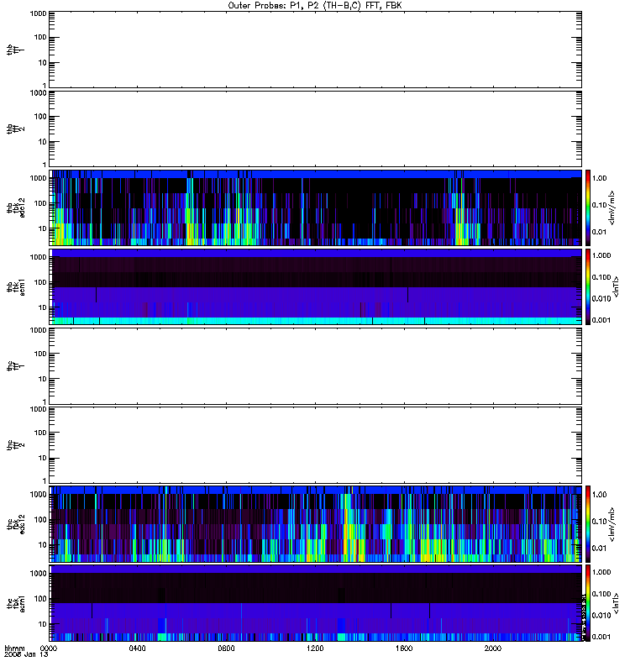The width and height of the screenshot is (630, 672).
Task: Click the thb fbk scm1 color bar
Action: tap(588, 286)
